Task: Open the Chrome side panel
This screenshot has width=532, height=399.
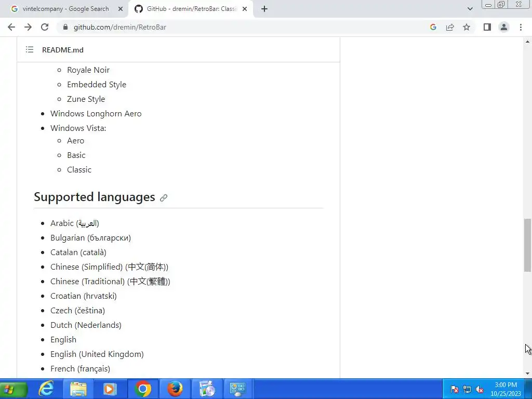Action: pos(487,27)
